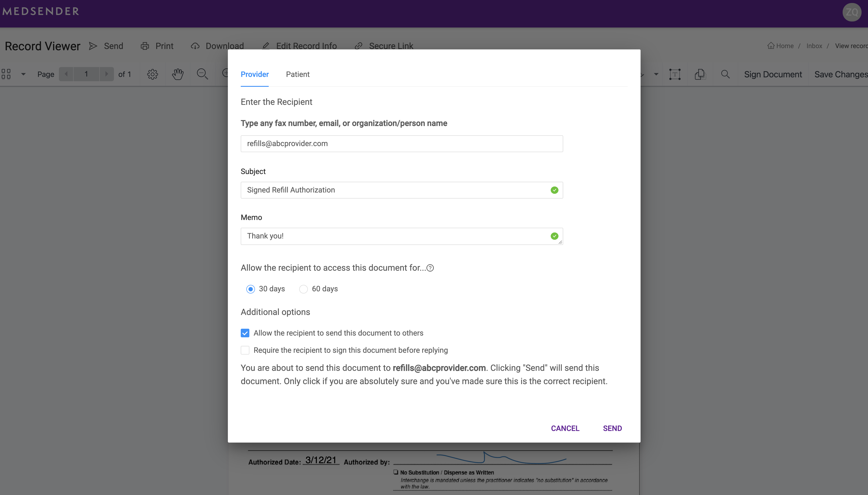Click the SEND button to submit
The height and width of the screenshot is (495, 868).
(x=612, y=428)
